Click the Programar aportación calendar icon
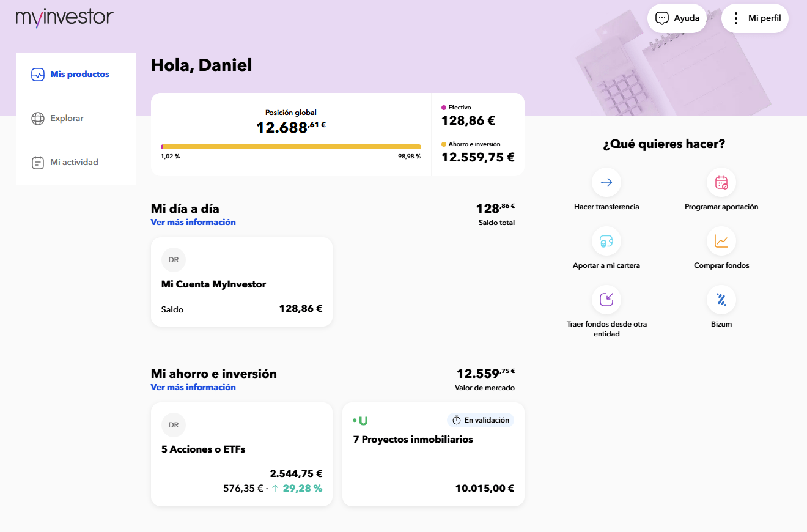The width and height of the screenshot is (807, 532). pyautogui.click(x=721, y=182)
